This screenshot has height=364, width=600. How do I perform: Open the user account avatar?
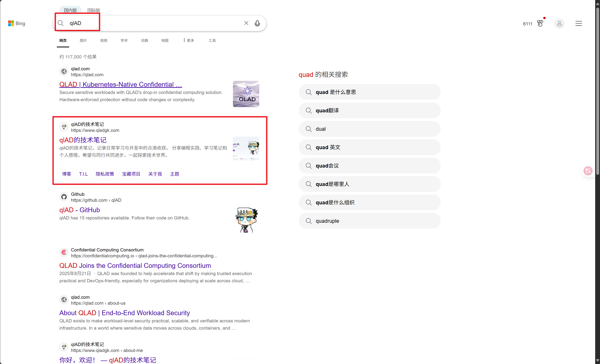point(559,24)
